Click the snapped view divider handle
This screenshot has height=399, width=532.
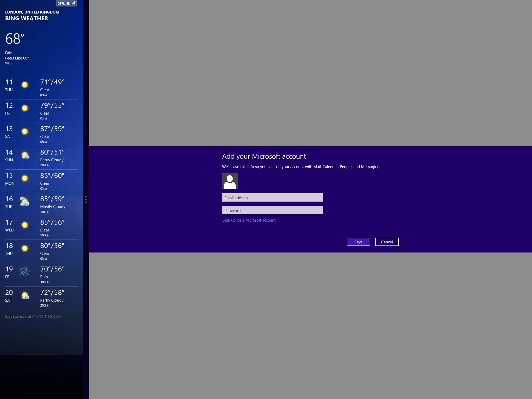(86, 199)
